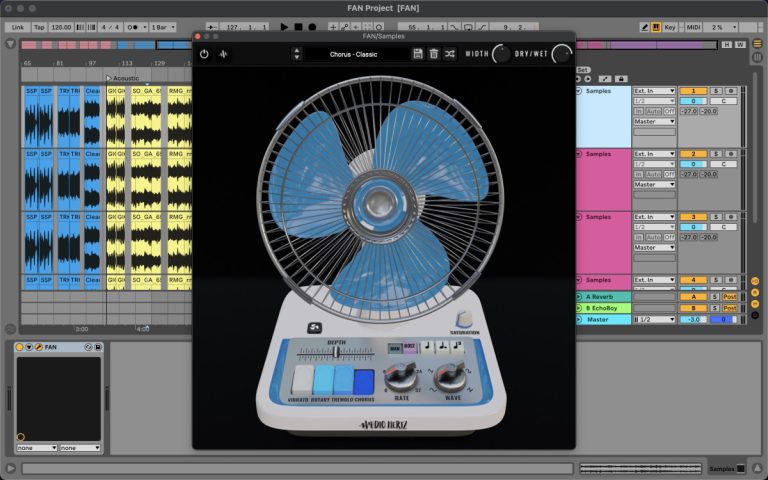Click the Rate knob
Image resolution: width=768 pixels, height=480 pixels.
(401, 377)
